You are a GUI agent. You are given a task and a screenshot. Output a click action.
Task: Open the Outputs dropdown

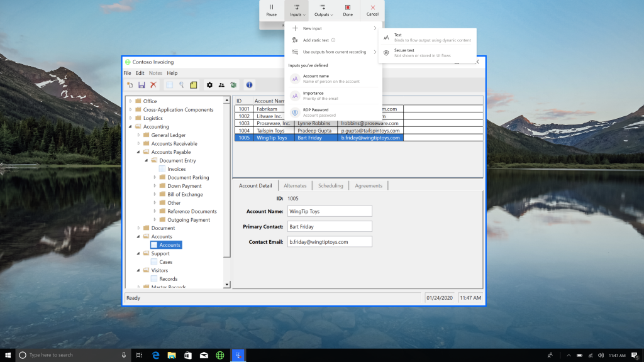(323, 10)
